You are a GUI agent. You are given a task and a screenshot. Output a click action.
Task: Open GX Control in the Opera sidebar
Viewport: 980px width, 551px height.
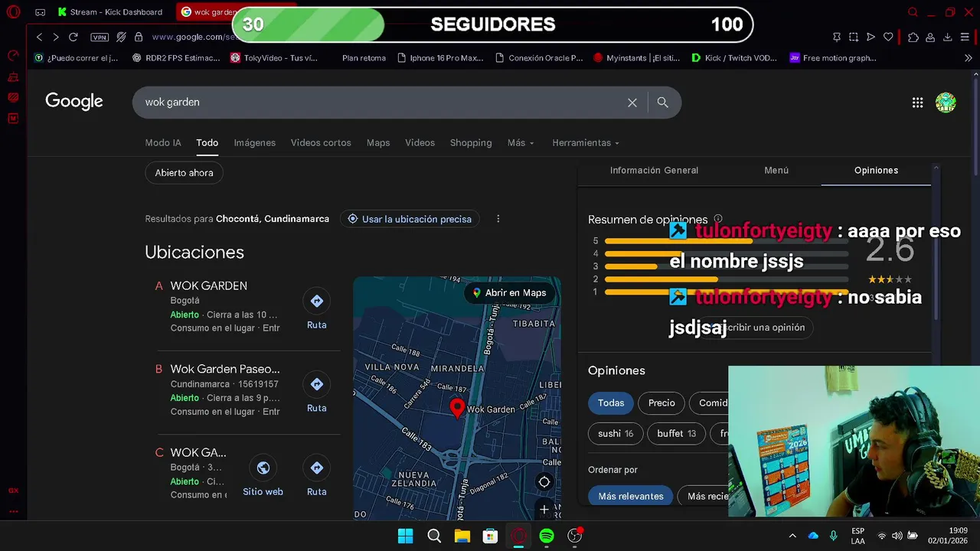pyautogui.click(x=13, y=55)
